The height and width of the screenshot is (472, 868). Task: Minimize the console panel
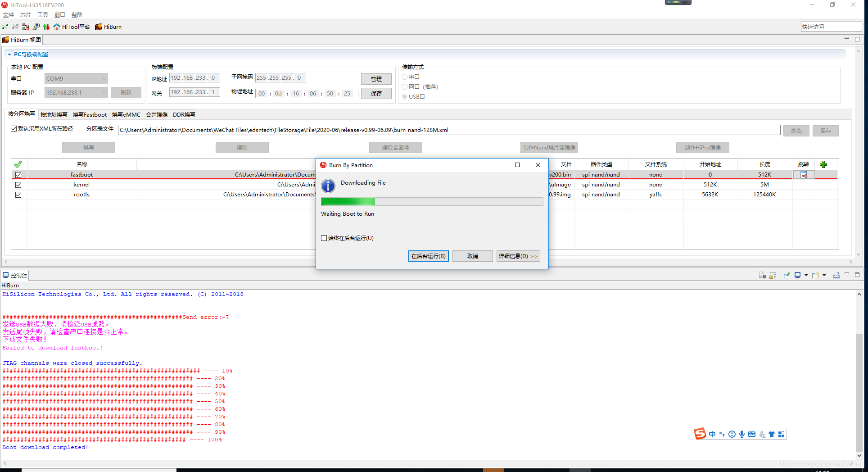[x=847, y=274]
